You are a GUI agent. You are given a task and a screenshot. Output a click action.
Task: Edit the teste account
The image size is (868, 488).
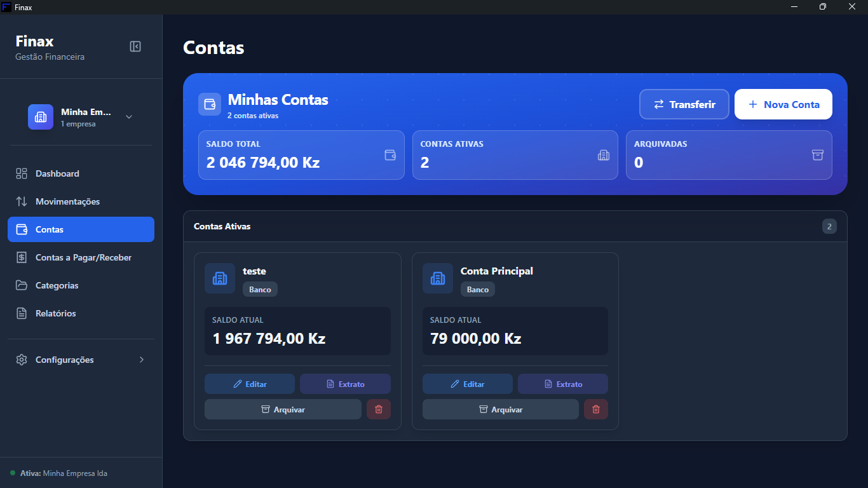click(250, 384)
